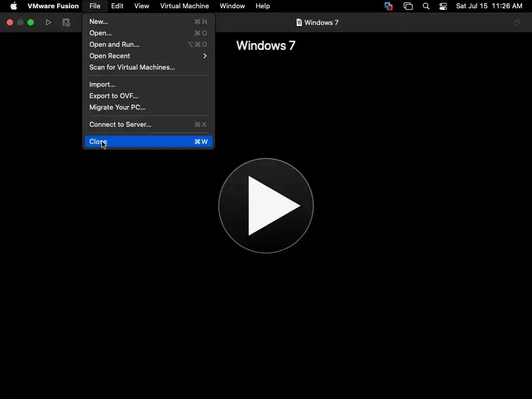Click the large Windows 7 heading
Image resolution: width=532 pixels, height=399 pixels.
[265, 46]
